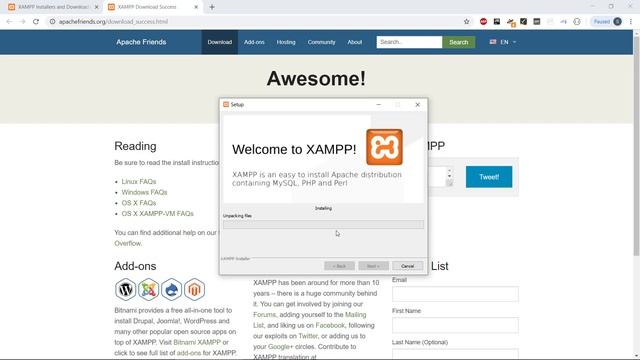Viewport: 640px width, 360px height.
Task: Click the Joomla add-on icon
Action: tap(148, 289)
